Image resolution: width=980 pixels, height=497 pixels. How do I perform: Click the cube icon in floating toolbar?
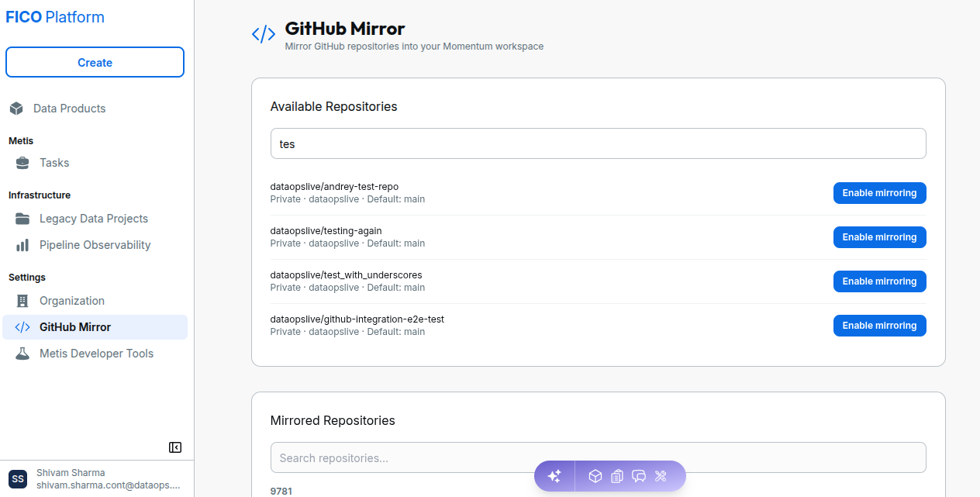pyautogui.click(x=595, y=476)
